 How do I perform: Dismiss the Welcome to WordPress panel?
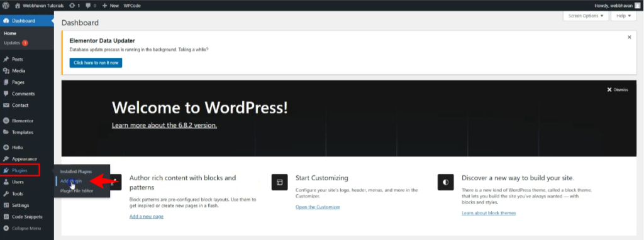point(618,90)
